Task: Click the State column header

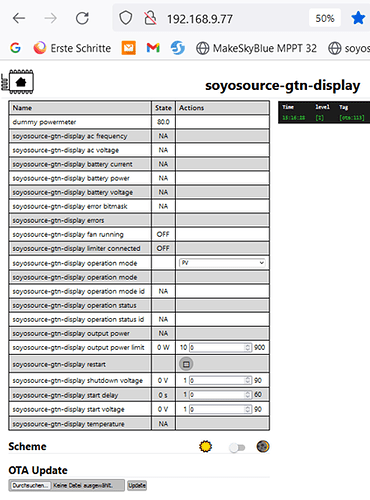Action: (163, 108)
